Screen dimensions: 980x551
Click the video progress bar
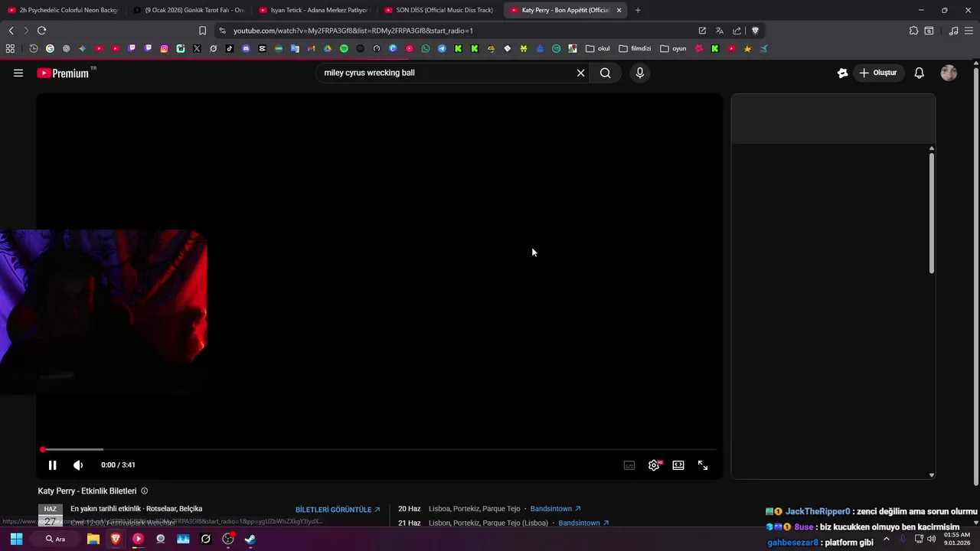click(x=379, y=449)
